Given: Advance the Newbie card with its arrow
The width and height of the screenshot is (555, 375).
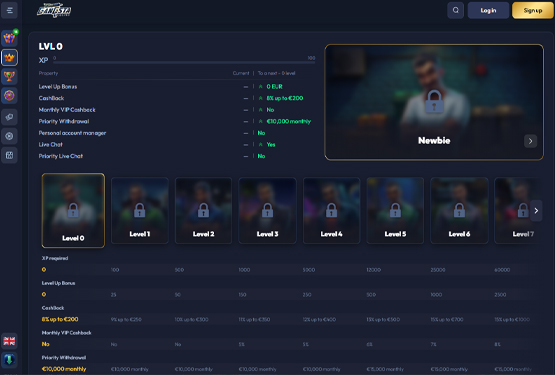Looking at the screenshot, I should pos(530,141).
